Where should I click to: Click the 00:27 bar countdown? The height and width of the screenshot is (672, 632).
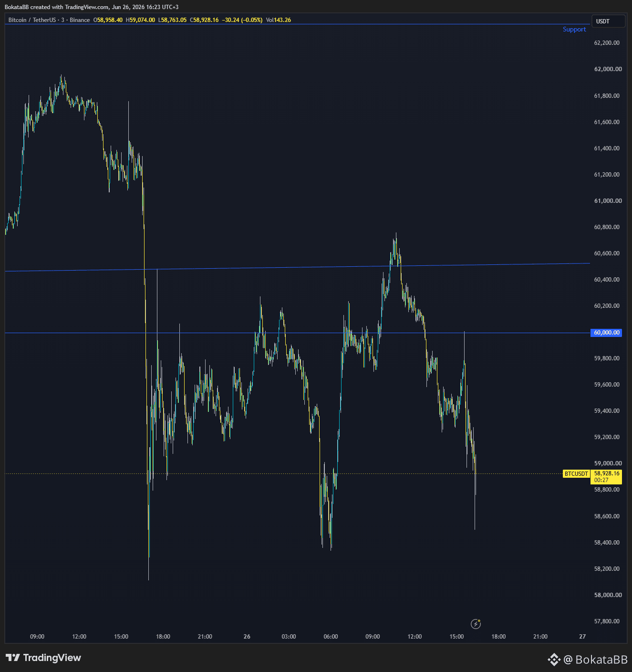click(601, 480)
